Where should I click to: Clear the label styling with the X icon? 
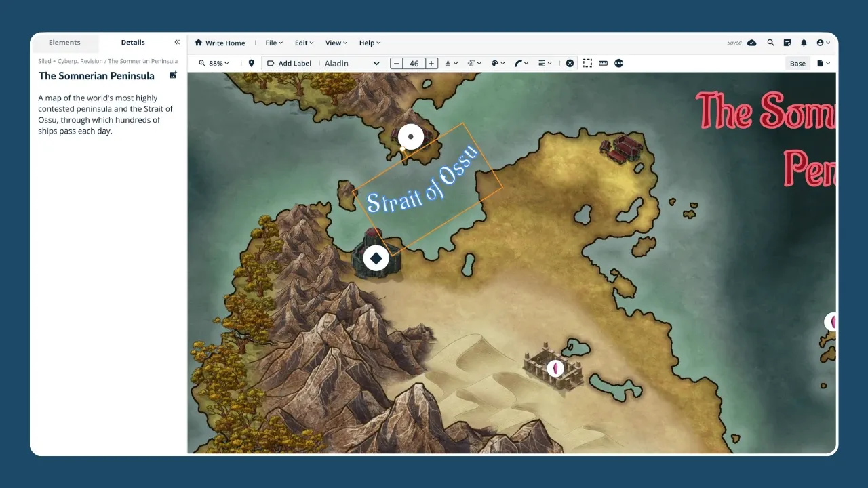click(x=570, y=63)
